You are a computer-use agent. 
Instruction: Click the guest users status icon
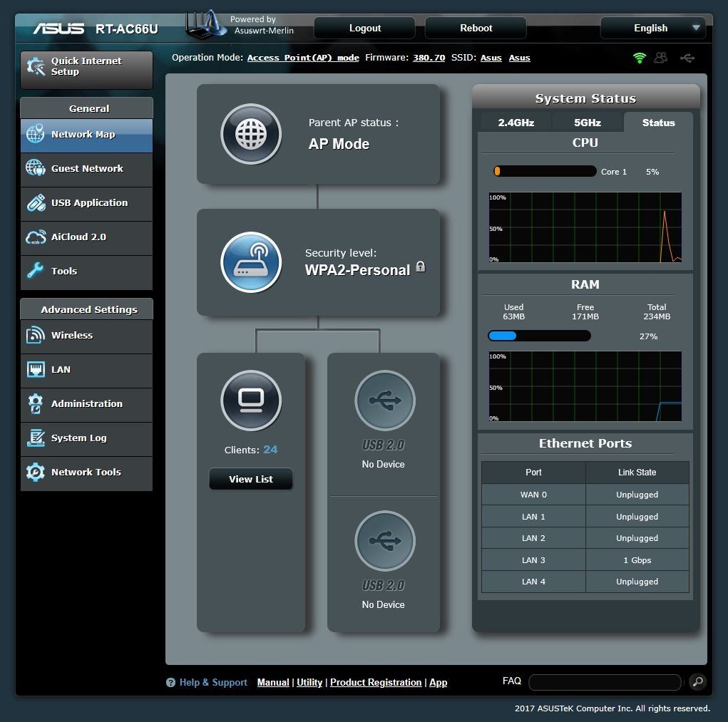[x=661, y=58]
